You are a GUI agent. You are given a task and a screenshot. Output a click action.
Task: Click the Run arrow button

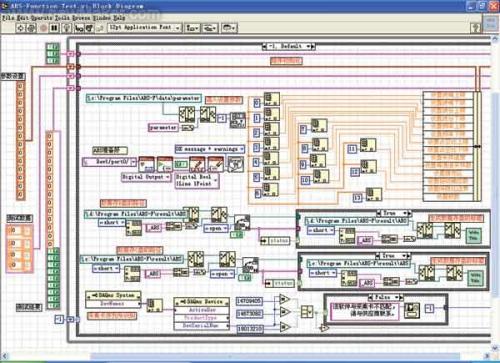coord(20,28)
